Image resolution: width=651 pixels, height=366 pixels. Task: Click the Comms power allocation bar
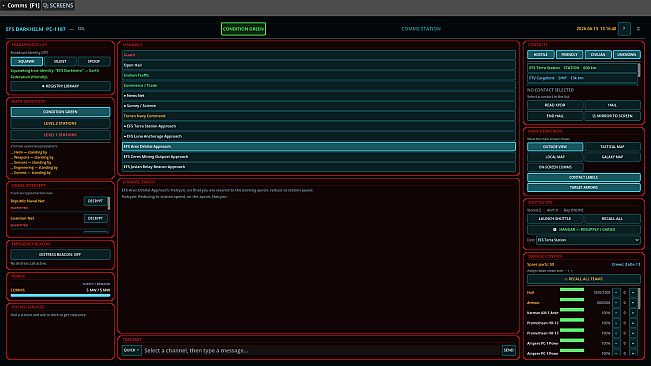(x=60, y=295)
